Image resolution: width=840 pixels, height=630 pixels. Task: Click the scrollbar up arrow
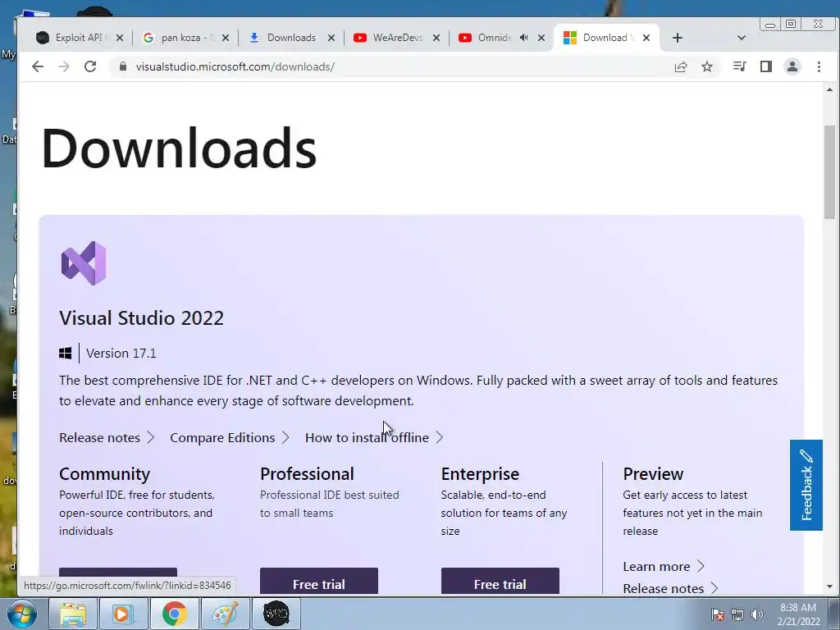click(x=830, y=89)
